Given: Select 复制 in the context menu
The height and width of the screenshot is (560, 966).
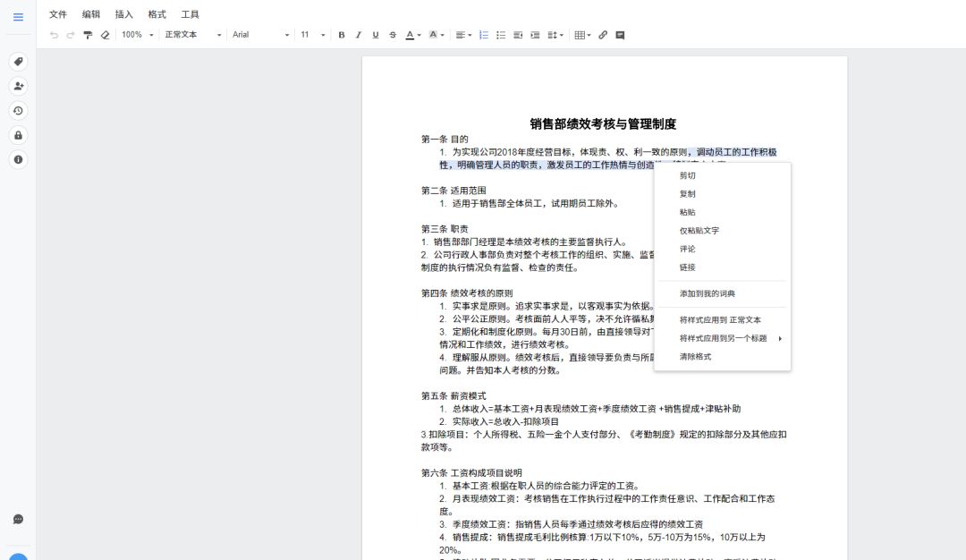Looking at the screenshot, I should 687,194.
